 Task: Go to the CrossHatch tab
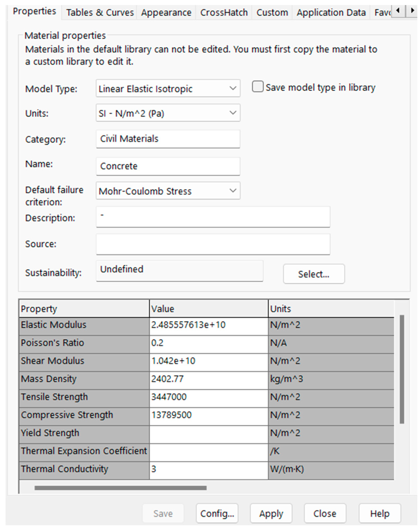(x=224, y=12)
